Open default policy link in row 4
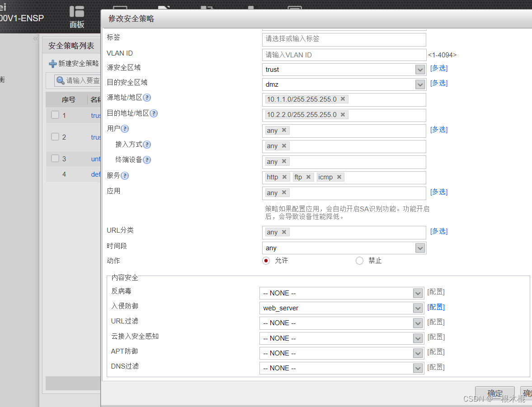532x407 pixels. coord(96,174)
